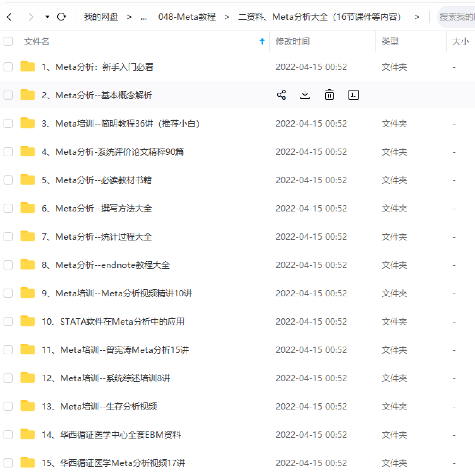Check the box for 4、Meta分析-系统评价论文精粹90篇
Image resolution: width=475 pixels, height=476 pixels.
click(8, 152)
